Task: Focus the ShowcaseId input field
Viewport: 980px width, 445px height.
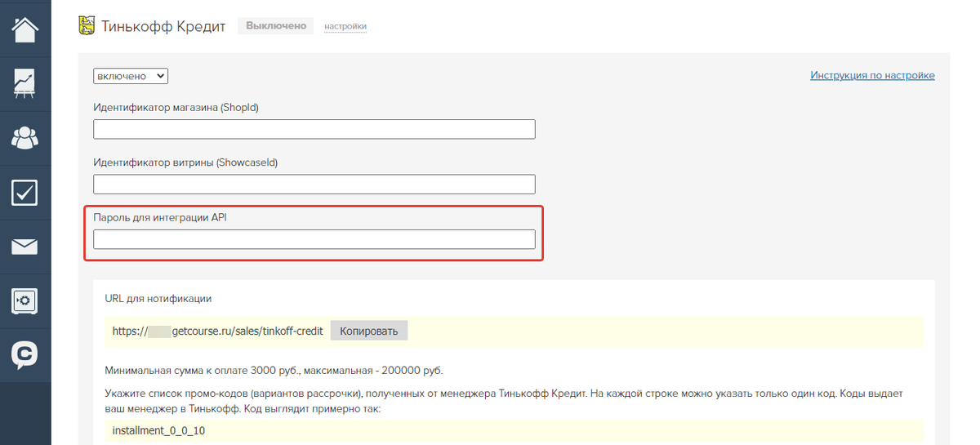Action: coord(314,184)
